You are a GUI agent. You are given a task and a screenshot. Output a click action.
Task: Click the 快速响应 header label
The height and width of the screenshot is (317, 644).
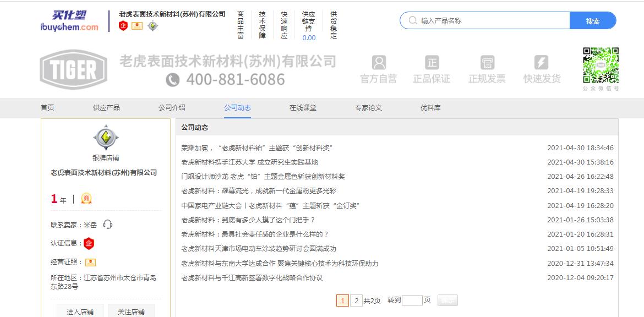click(284, 25)
